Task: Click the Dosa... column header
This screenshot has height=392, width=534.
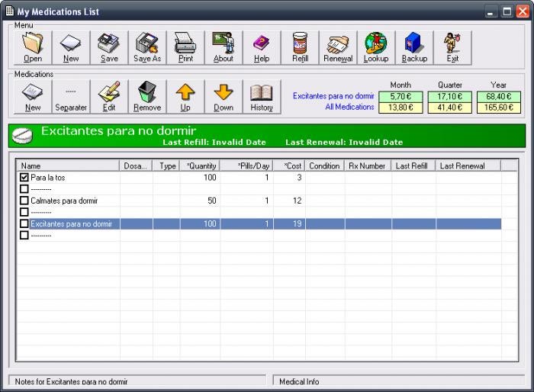Action: tap(136, 165)
